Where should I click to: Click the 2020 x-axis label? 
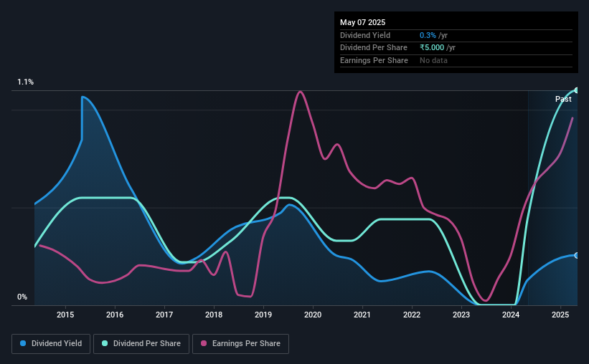(x=313, y=315)
